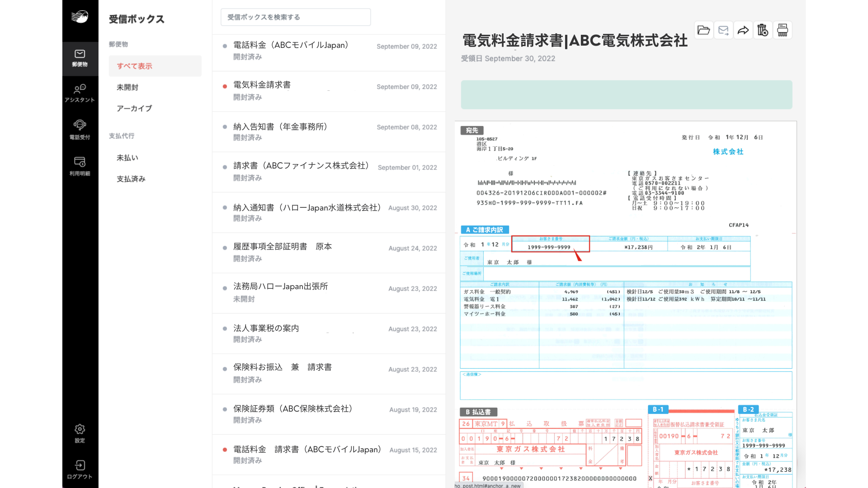Open the 未払い payments section
The width and height of the screenshot is (868, 488).
click(127, 157)
